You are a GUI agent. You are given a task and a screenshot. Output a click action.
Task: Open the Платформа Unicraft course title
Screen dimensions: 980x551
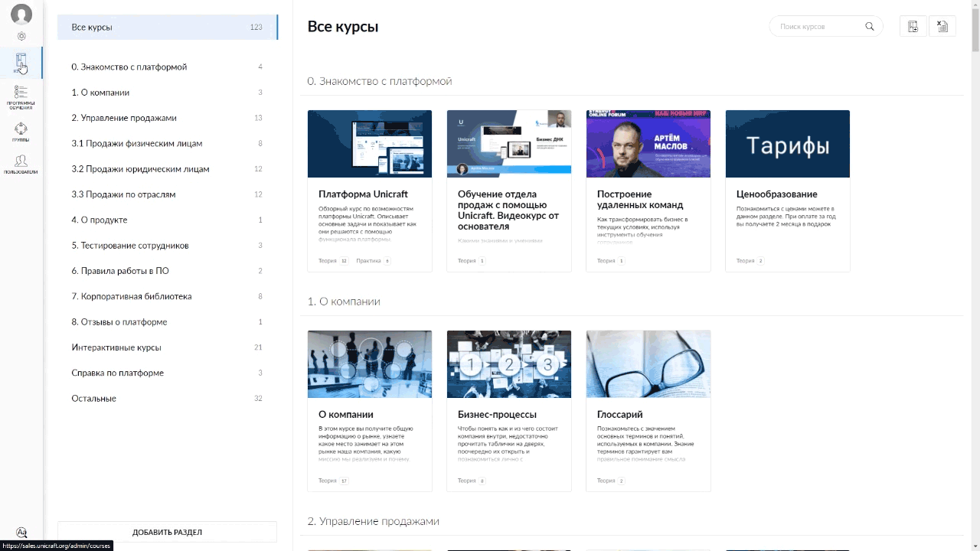click(x=363, y=194)
